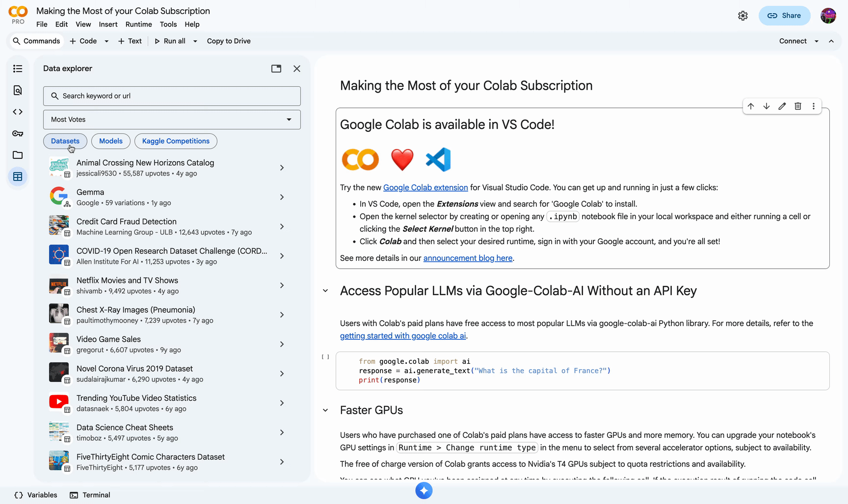Open the Google Colab extension link
This screenshot has width=848, height=504.
point(425,187)
